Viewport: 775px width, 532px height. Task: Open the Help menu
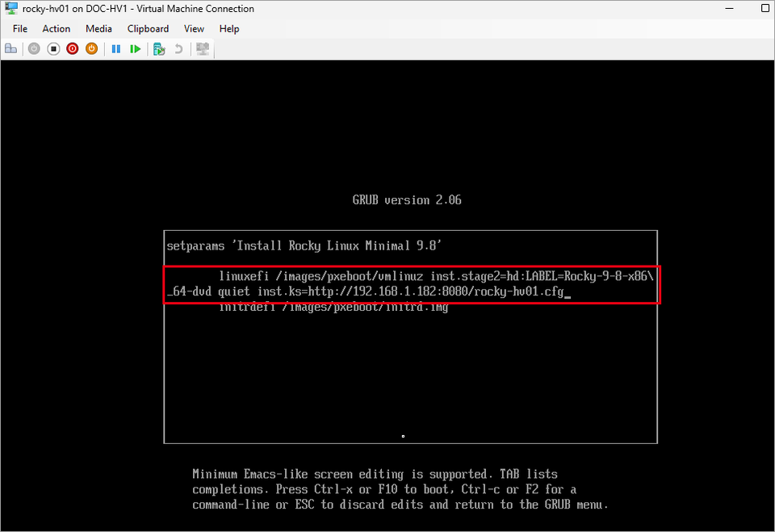pos(229,29)
